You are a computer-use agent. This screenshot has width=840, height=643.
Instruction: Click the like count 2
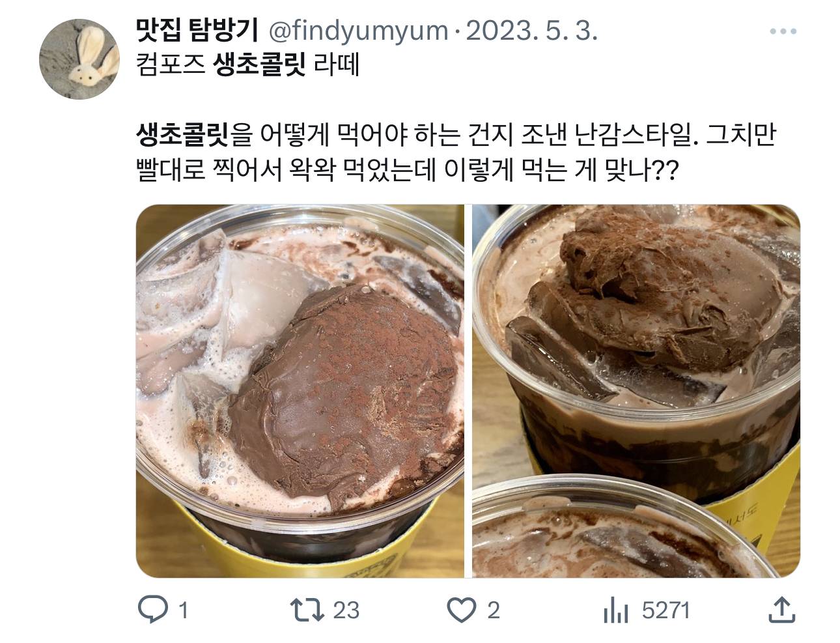(493, 610)
